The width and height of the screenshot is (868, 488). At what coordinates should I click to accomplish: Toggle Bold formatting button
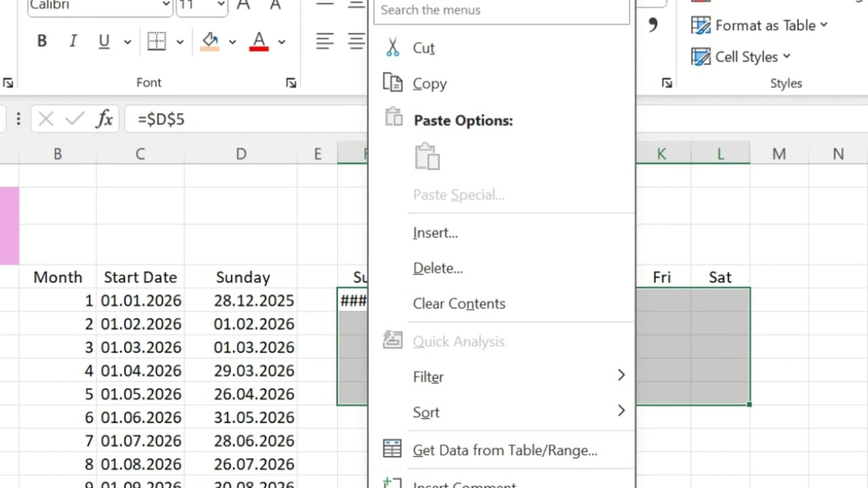coord(42,41)
